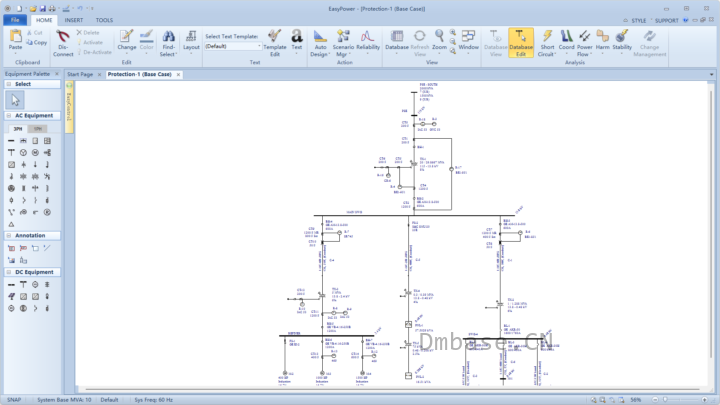This screenshot has width=720, height=405.
Task: Click the 56% zoom percentage
Action: [x=635, y=399]
